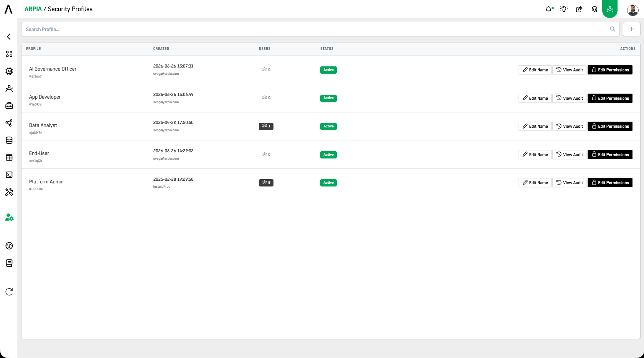View Audit for Platform Admin
Screen dimensions: 644x358
point(570,183)
